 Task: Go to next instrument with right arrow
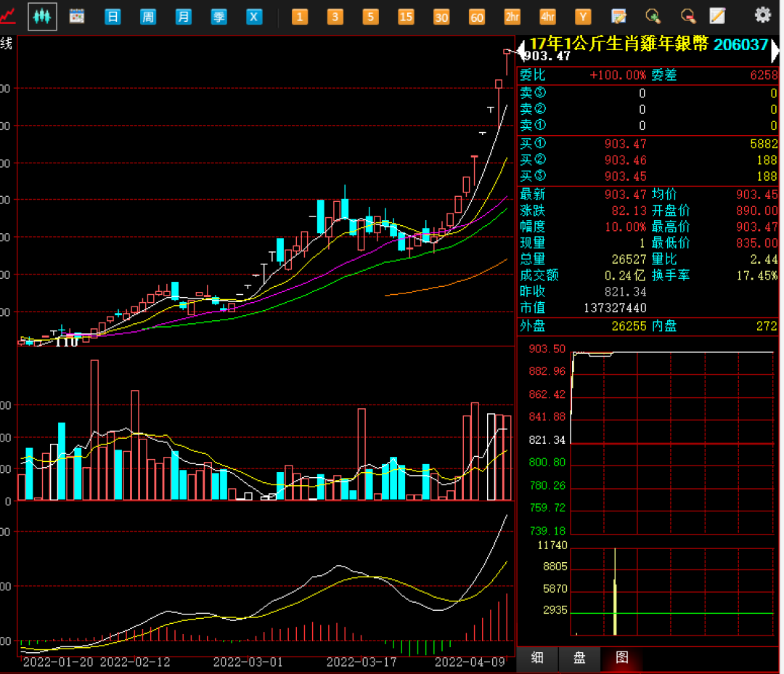pyautogui.click(x=775, y=51)
